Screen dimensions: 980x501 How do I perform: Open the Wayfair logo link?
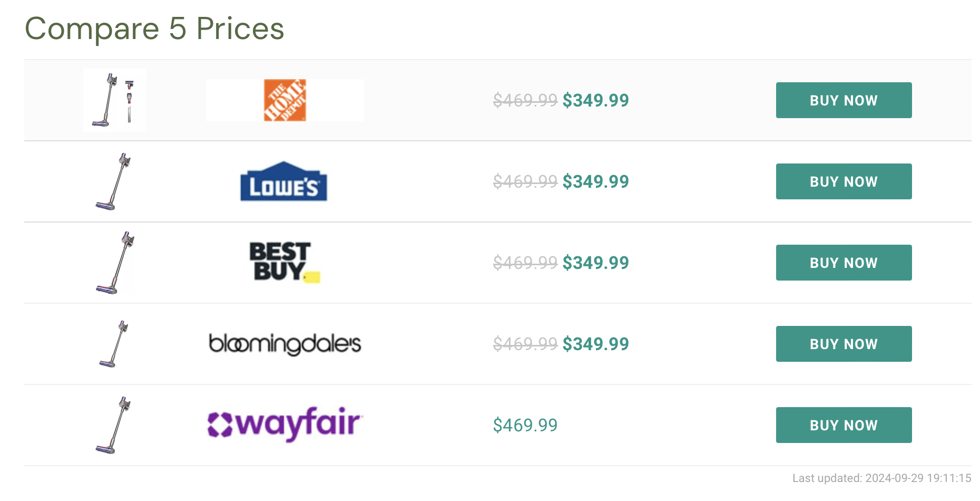285,425
